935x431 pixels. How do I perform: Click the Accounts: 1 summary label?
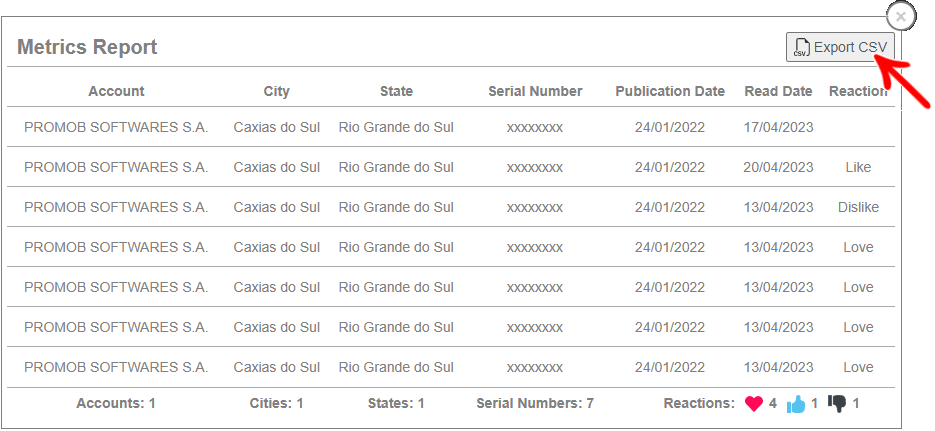pos(116,404)
